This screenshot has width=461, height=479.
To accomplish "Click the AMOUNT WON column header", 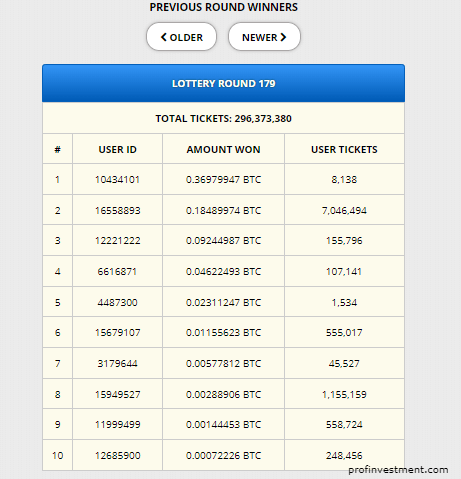I will tap(223, 149).
